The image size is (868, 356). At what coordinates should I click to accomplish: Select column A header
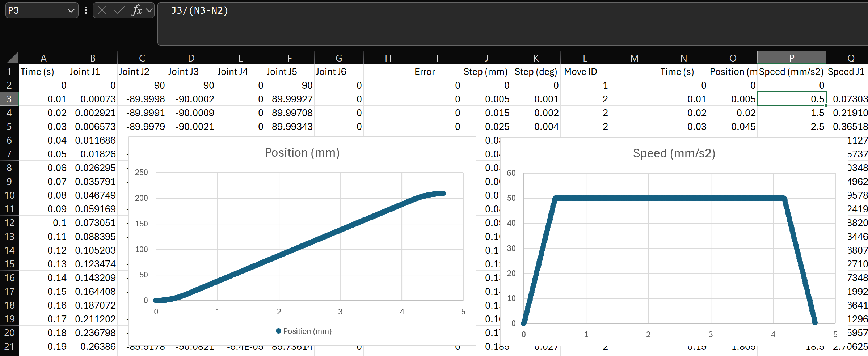(43, 58)
